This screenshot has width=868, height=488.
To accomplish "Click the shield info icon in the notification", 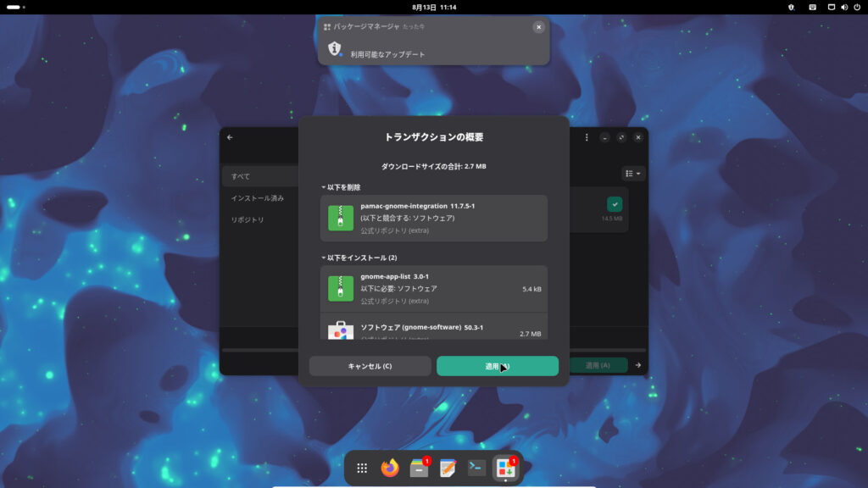I will click(334, 48).
